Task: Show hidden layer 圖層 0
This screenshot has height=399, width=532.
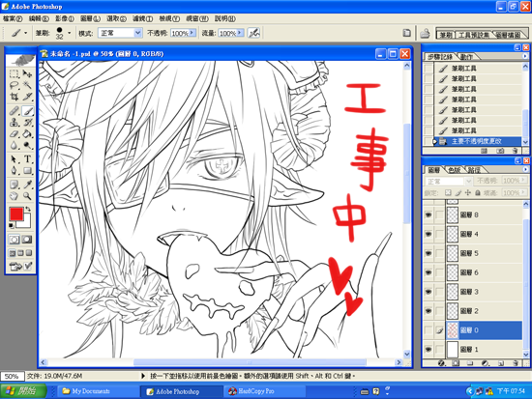Action: [x=429, y=330]
